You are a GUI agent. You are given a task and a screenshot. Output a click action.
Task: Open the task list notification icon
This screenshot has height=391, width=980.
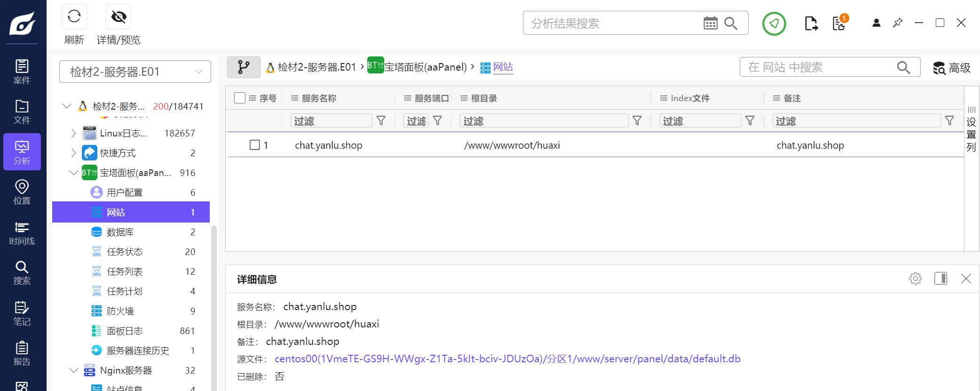point(839,23)
